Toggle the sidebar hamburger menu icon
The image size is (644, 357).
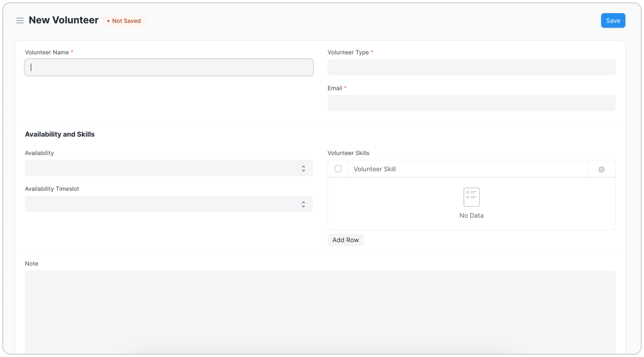pos(20,20)
